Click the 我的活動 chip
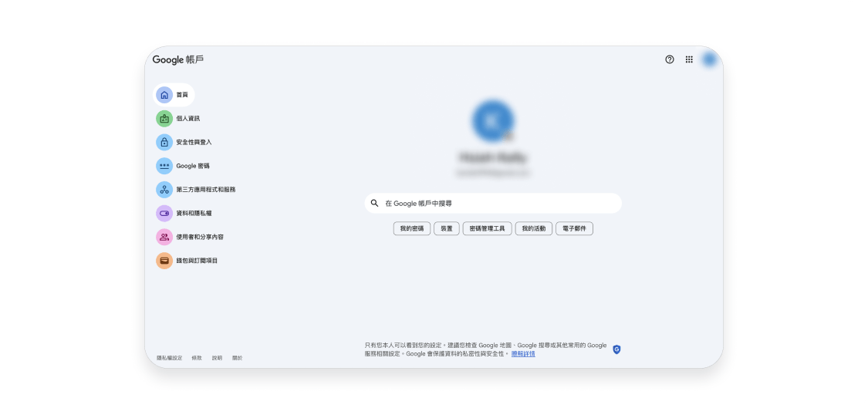The image size is (868, 415). pyautogui.click(x=534, y=228)
